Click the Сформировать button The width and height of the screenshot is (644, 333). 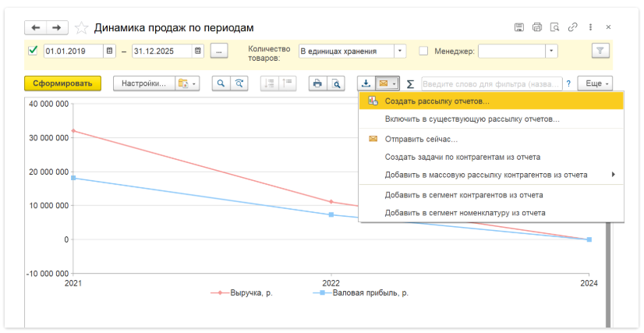(x=62, y=83)
